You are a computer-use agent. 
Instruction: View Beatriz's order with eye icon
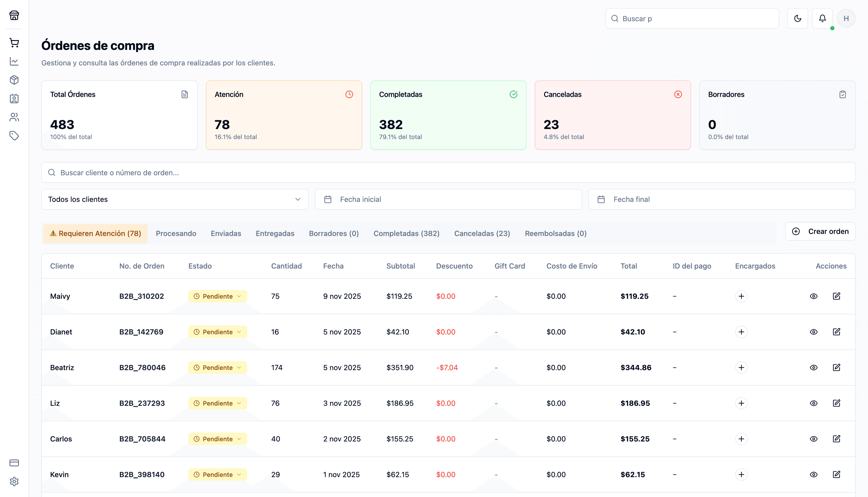(813, 368)
